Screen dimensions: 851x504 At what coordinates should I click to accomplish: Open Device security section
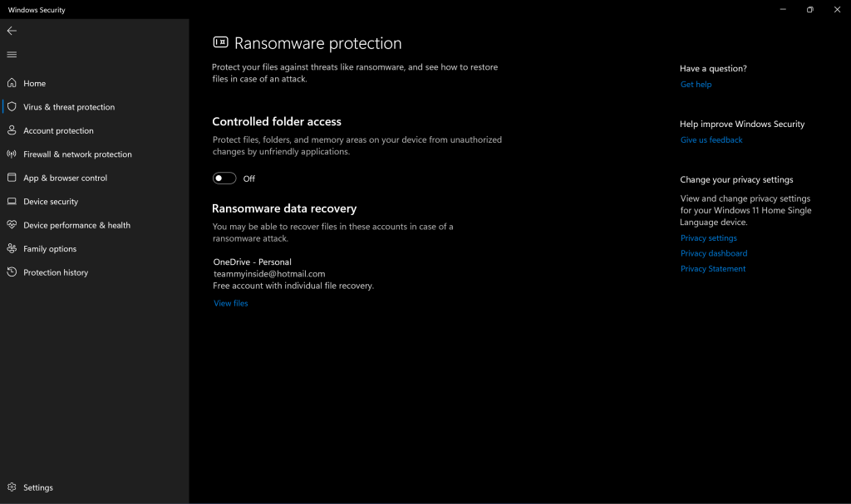[51, 202]
